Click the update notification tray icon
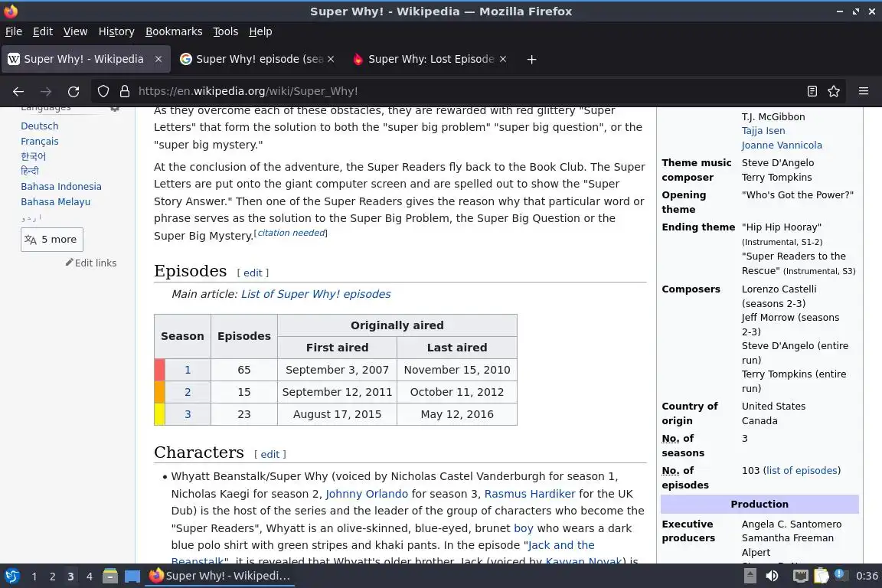882x588 pixels. pyautogui.click(x=841, y=574)
